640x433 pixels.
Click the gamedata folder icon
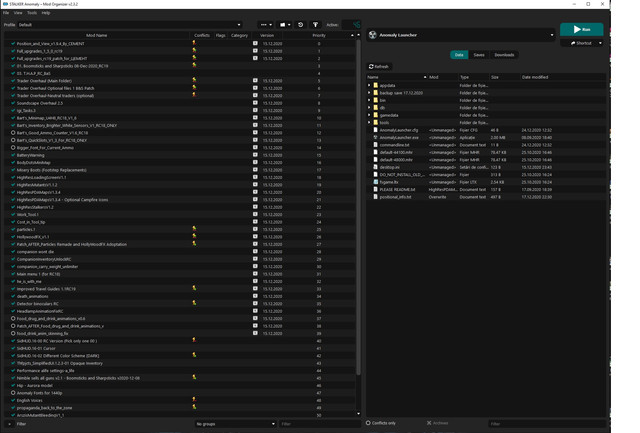376,115
